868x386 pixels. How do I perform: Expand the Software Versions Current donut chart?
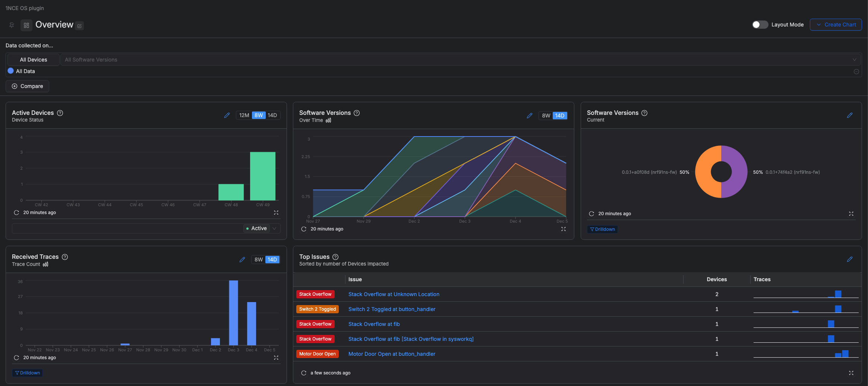[851, 214]
